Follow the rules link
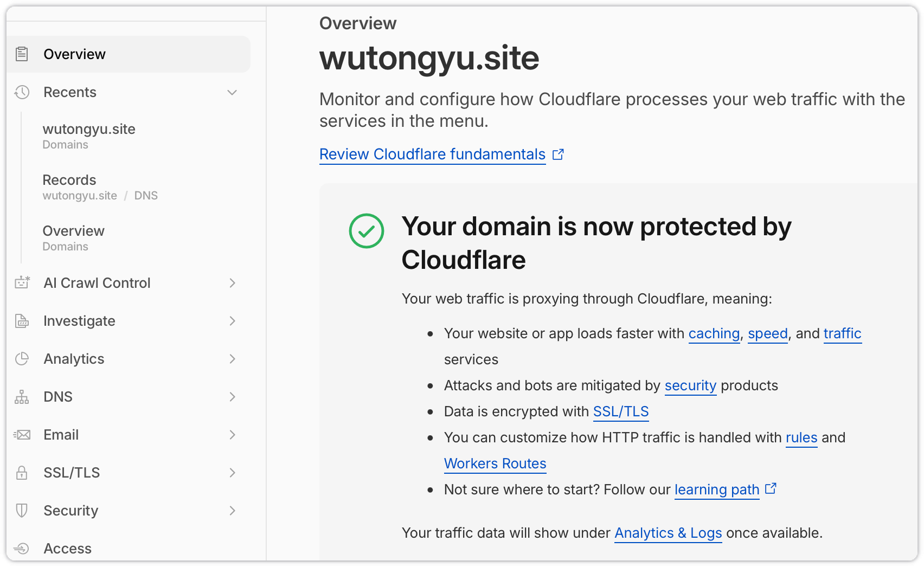This screenshot has width=924, height=567. click(801, 437)
